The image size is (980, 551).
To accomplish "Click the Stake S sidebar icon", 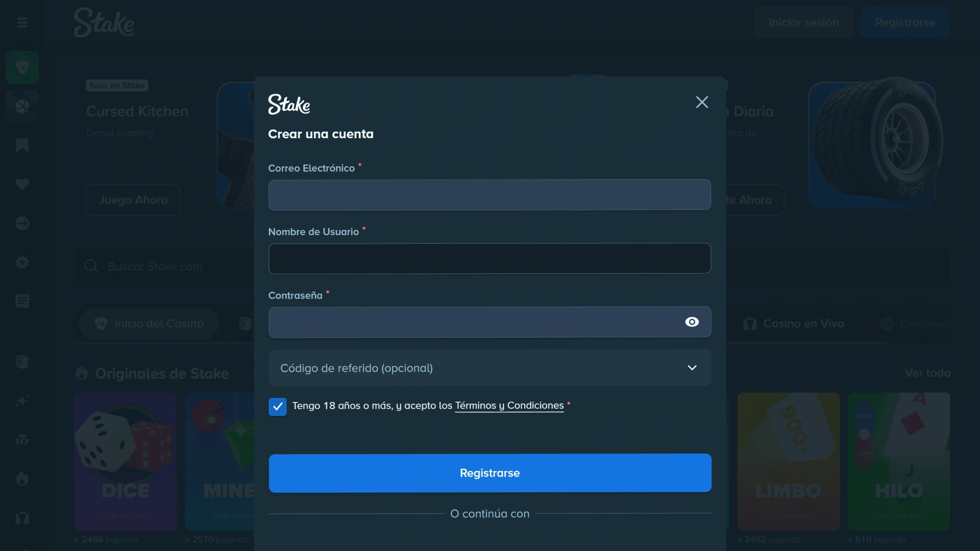I will 22,362.
